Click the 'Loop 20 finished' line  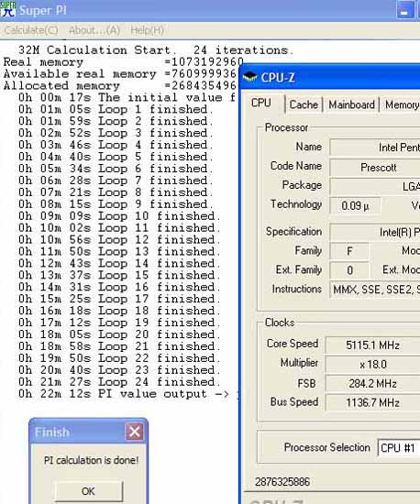(119, 334)
